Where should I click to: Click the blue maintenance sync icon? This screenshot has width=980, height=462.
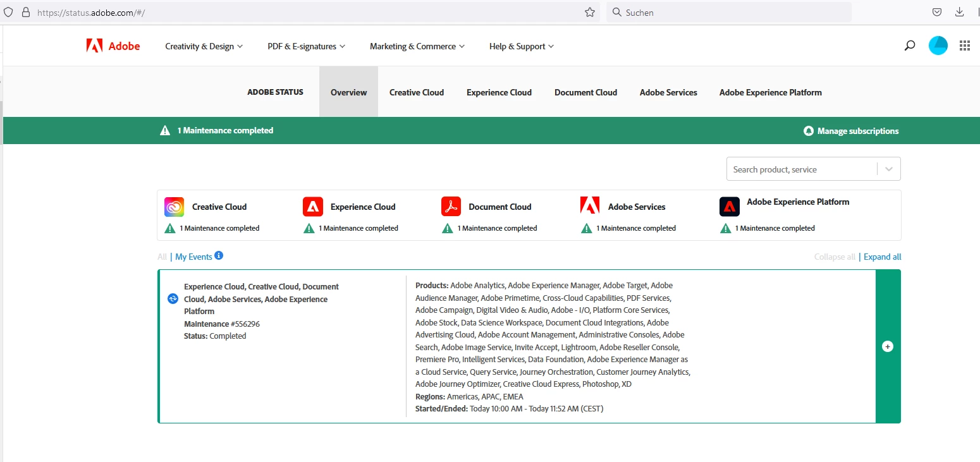click(173, 299)
